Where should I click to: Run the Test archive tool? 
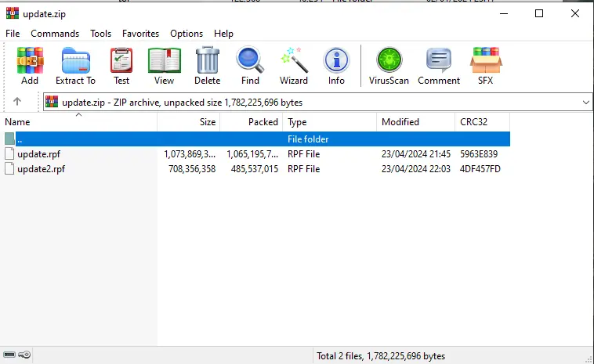tap(121, 60)
